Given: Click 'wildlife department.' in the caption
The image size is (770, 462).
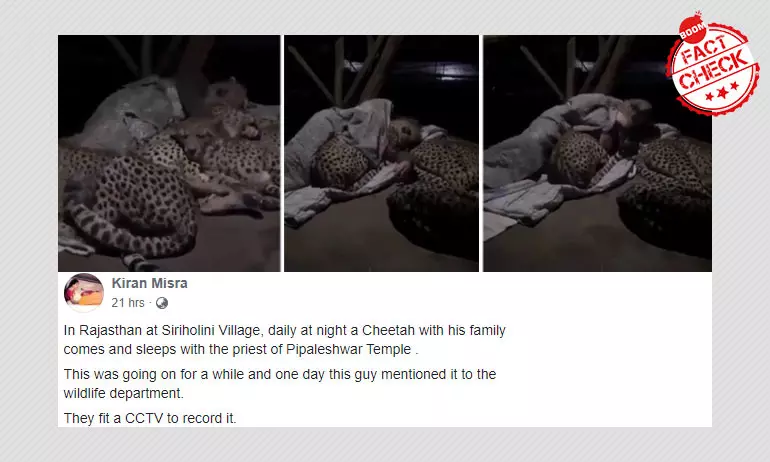Looking at the screenshot, I should (124, 394).
